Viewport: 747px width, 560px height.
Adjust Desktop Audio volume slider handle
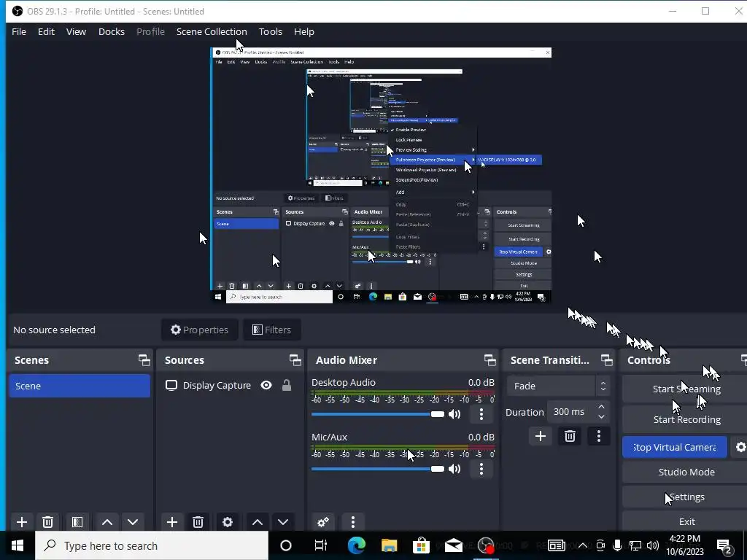(438, 414)
